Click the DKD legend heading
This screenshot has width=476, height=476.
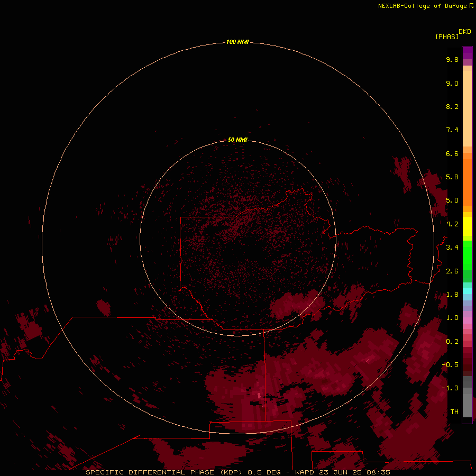click(465, 32)
